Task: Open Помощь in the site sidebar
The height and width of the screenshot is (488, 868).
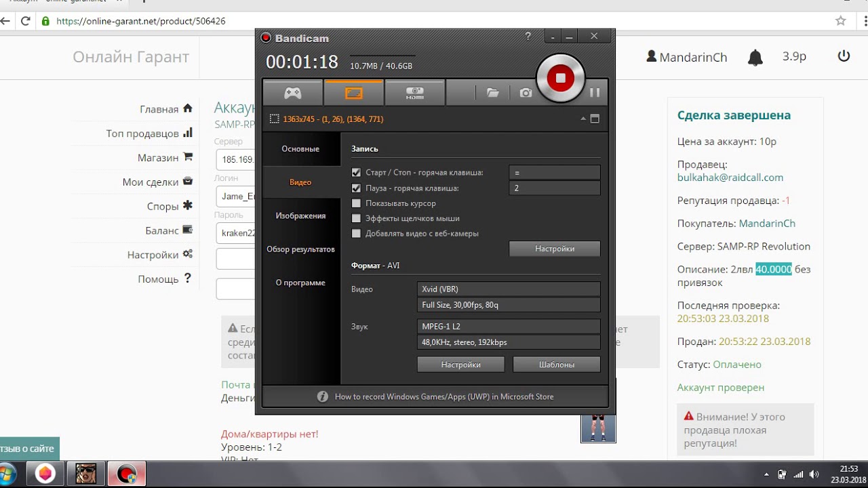Action: point(165,279)
